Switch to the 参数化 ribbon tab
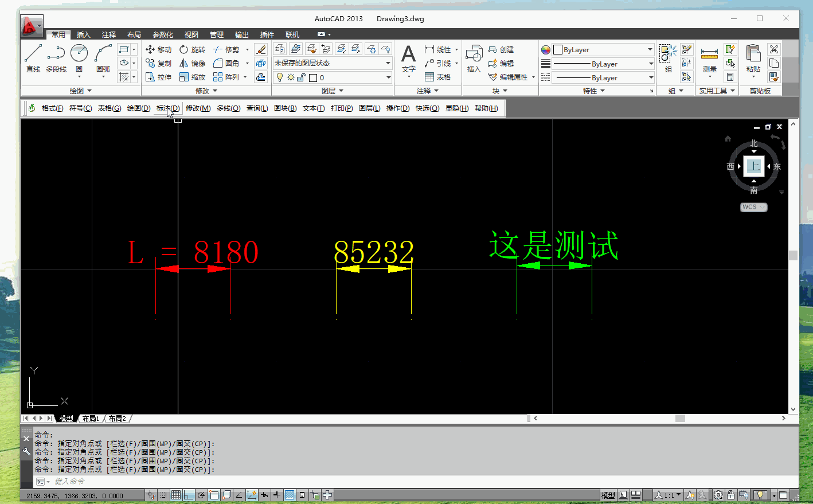 coord(163,34)
